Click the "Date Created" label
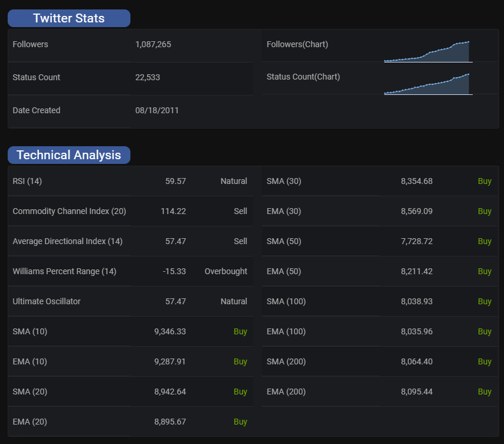The image size is (504, 444). tap(37, 110)
